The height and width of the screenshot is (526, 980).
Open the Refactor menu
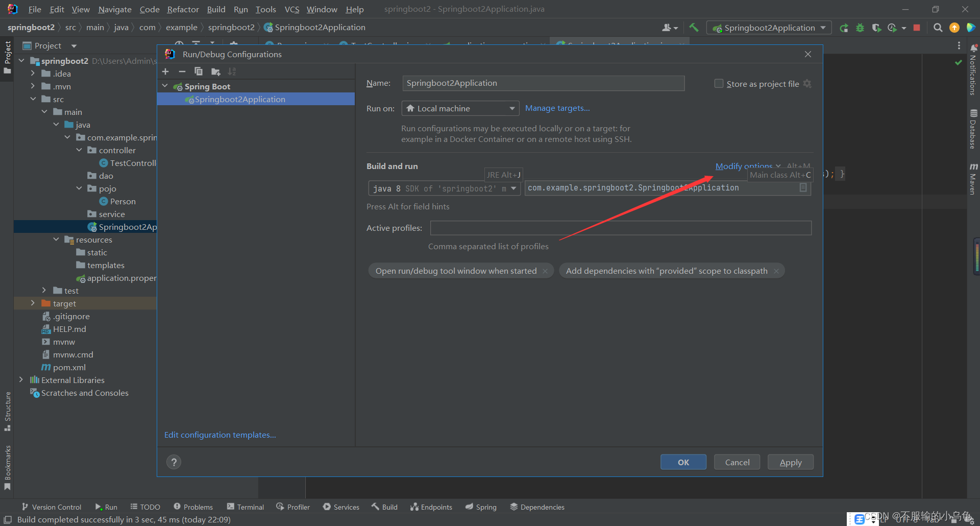tap(183, 9)
